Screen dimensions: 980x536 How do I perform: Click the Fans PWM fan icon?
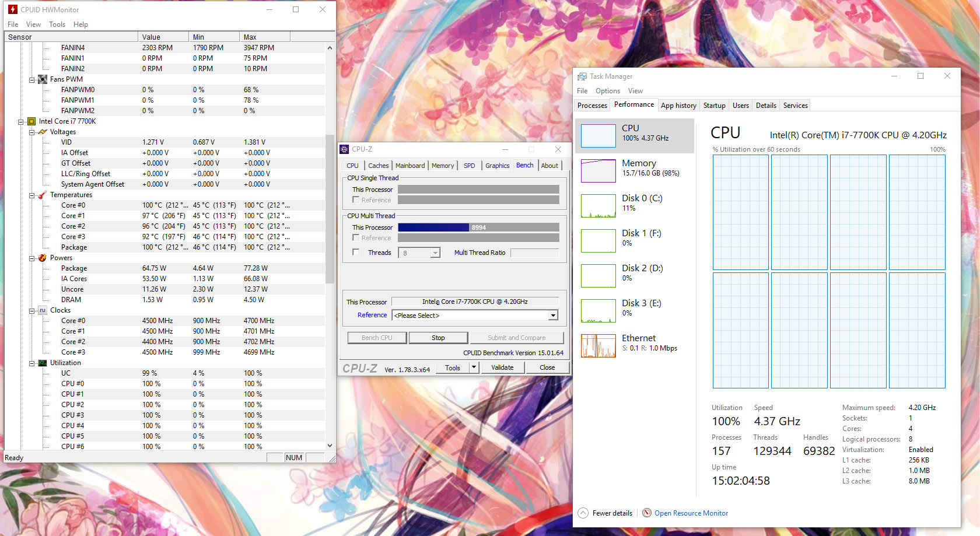43,79
